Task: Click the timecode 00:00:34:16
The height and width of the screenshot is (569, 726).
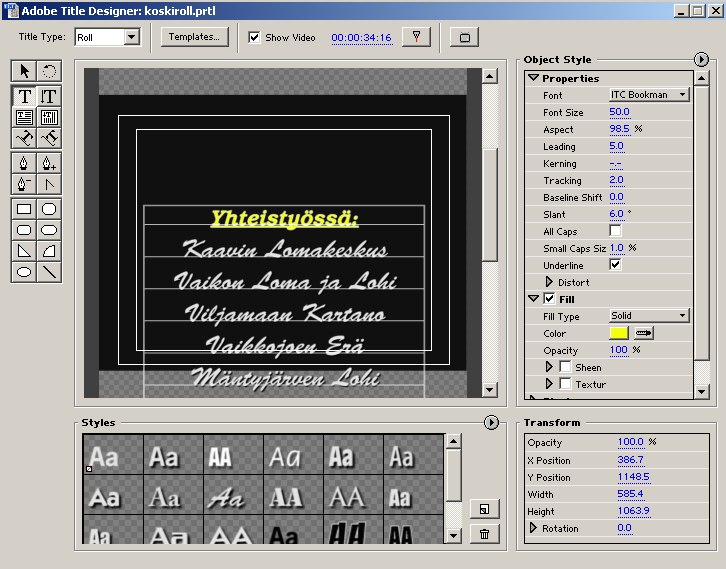Action: (361, 38)
